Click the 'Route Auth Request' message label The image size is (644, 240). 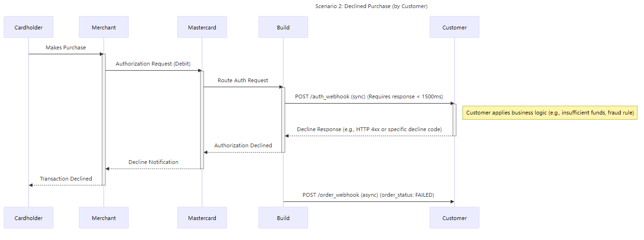pos(243,80)
